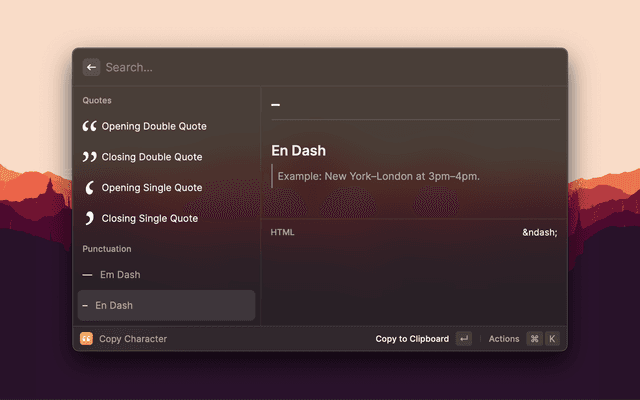Click the highlighted En Dash row
This screenshot has height=400, width=640.
point(166,305)
